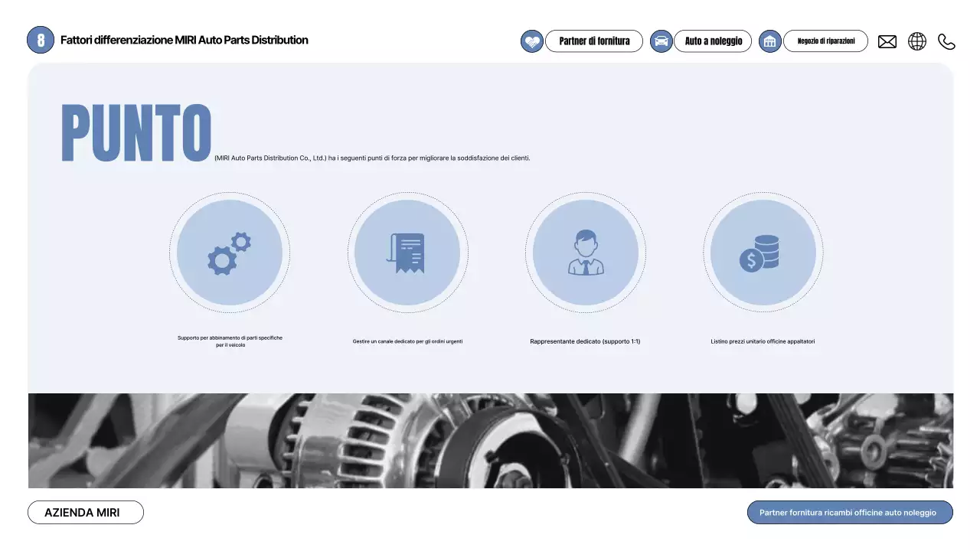Switch to Auto a noleggio tab

[713, 41]
